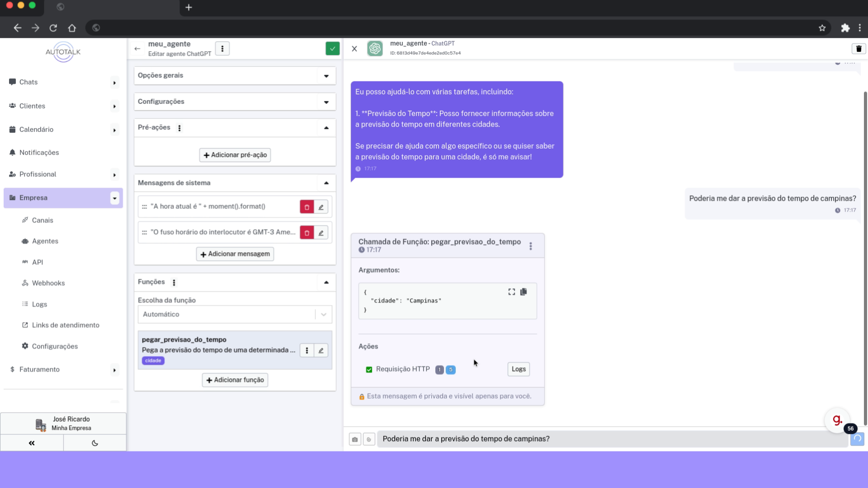Screen dimensions: 868x488
Task: Open the meu_agente header options menu
Action: [222, 49]
